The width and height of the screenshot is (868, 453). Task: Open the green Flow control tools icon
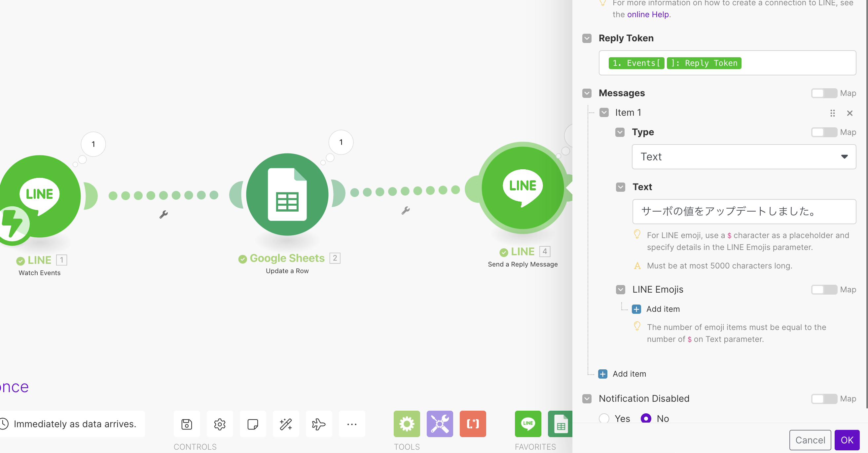[x=407, y=424]
